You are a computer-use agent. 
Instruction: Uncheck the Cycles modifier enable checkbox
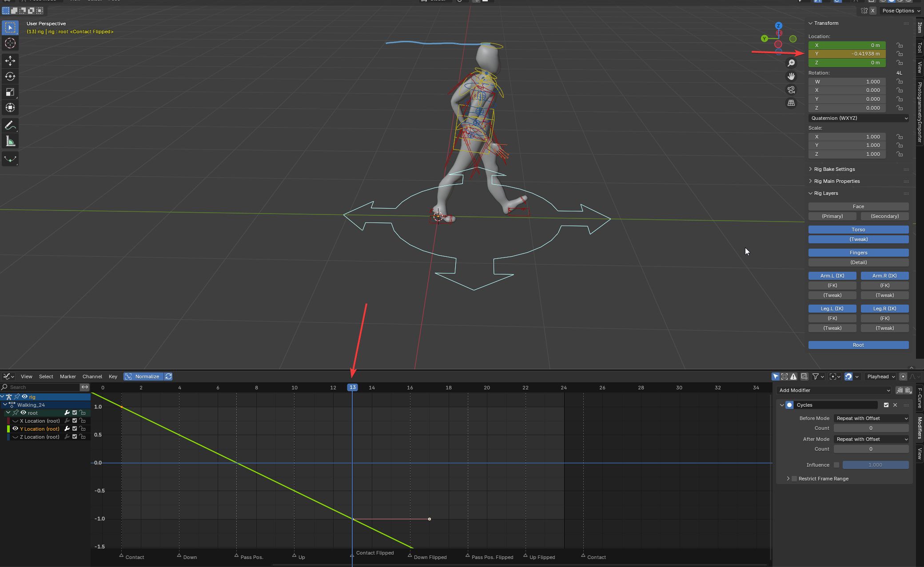886,405
